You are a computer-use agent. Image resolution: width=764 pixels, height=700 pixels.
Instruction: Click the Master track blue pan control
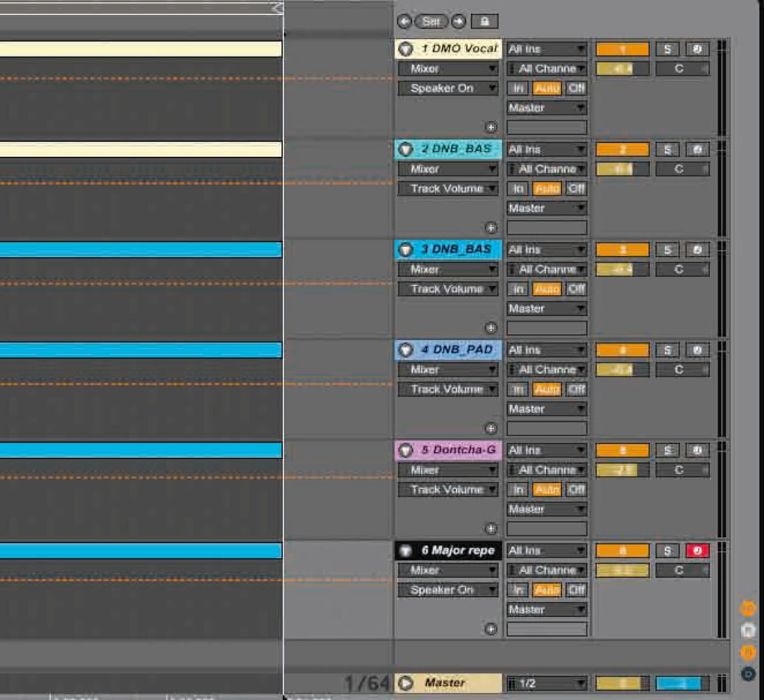pos(682,684)
